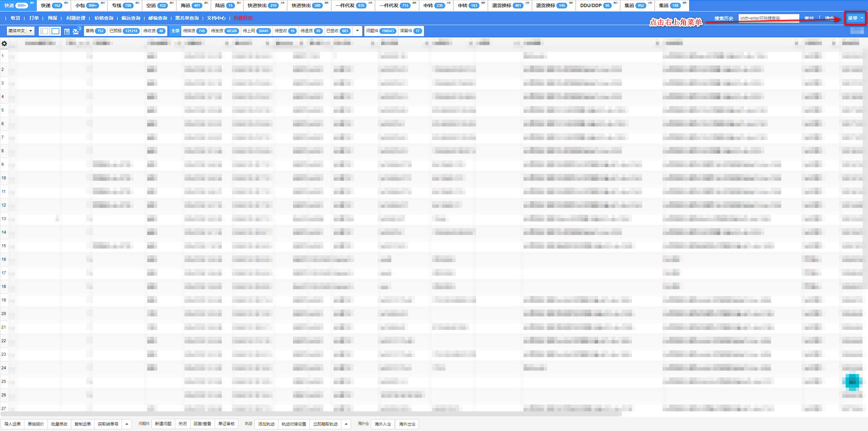Show 问题件 196543 list
The image size is (868, 431).
(x=381, y=31)
